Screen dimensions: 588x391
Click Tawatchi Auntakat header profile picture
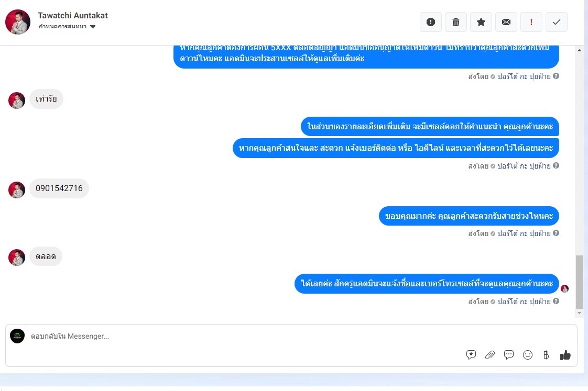18,22
